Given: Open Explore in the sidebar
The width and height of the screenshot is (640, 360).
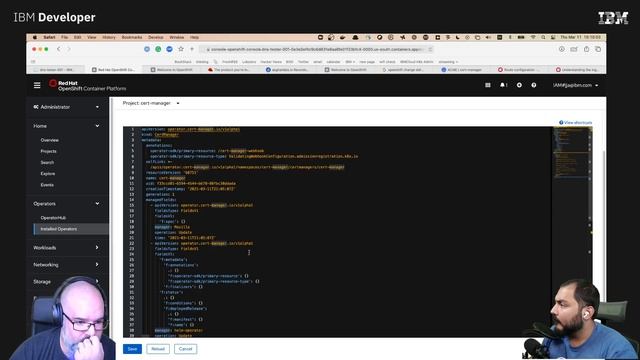Looking at the screenshot, I should click(47, 174).
